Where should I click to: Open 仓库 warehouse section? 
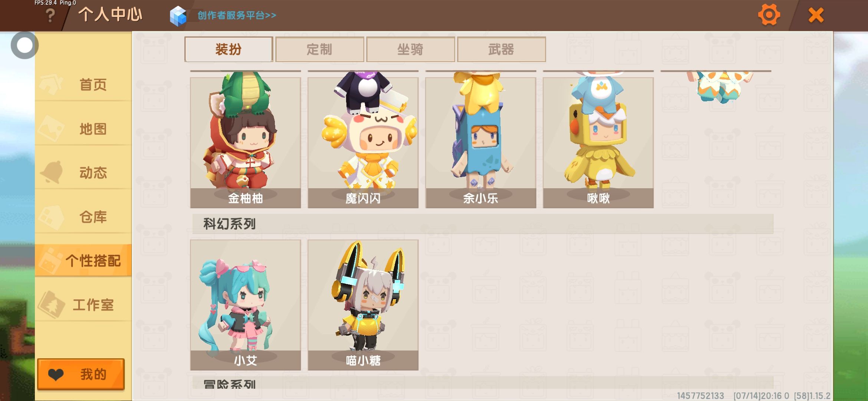[x=83, y=217]
